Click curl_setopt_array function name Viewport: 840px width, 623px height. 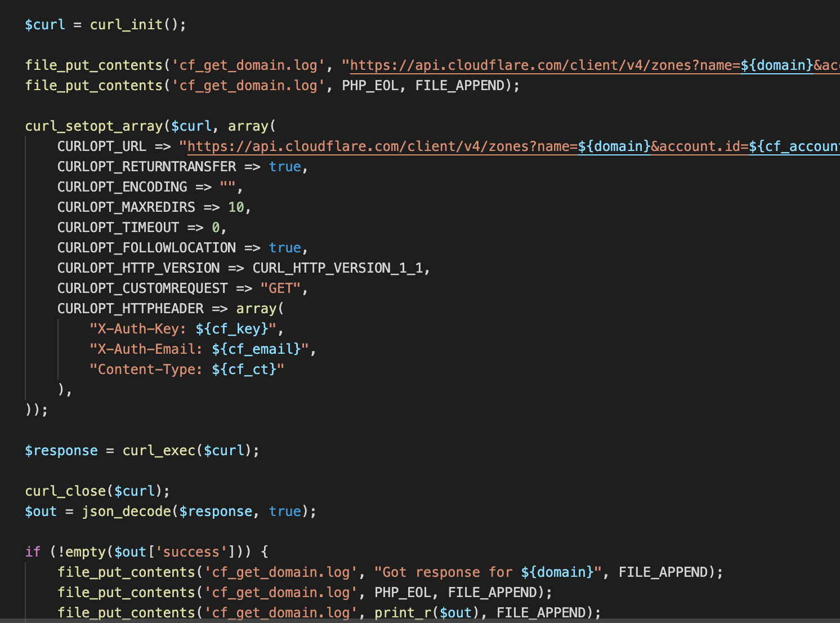click(93, 126)
